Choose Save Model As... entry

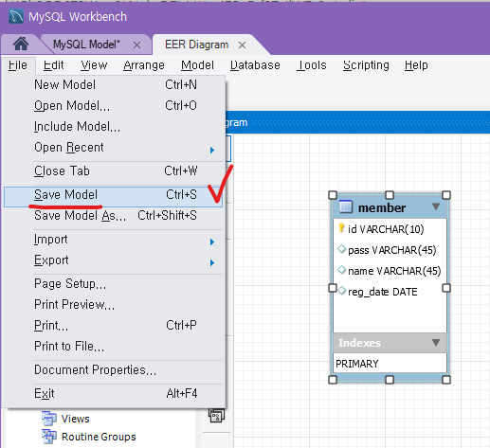[114, 216]
